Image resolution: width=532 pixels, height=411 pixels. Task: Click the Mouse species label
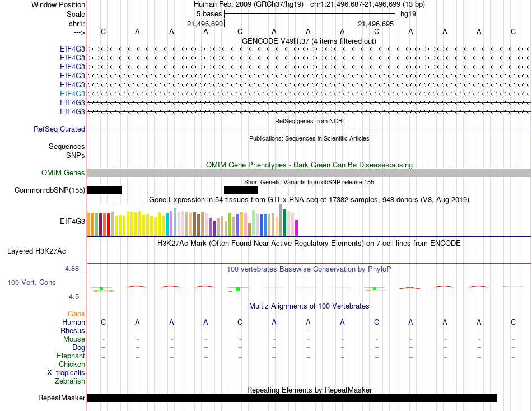74,339
